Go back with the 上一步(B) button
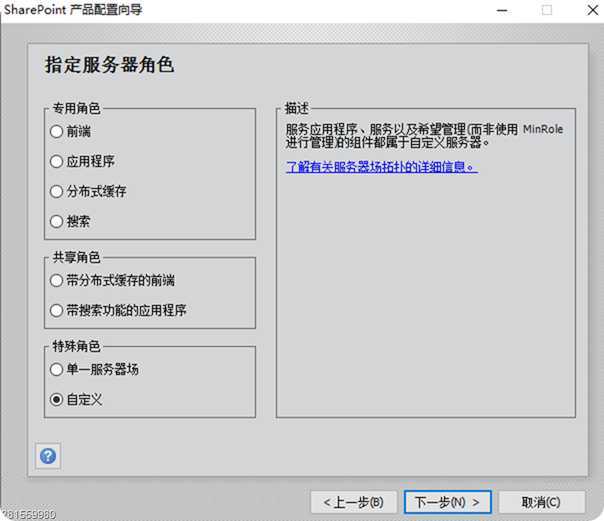This screenshot has height=521, width=604. (354, 502)
